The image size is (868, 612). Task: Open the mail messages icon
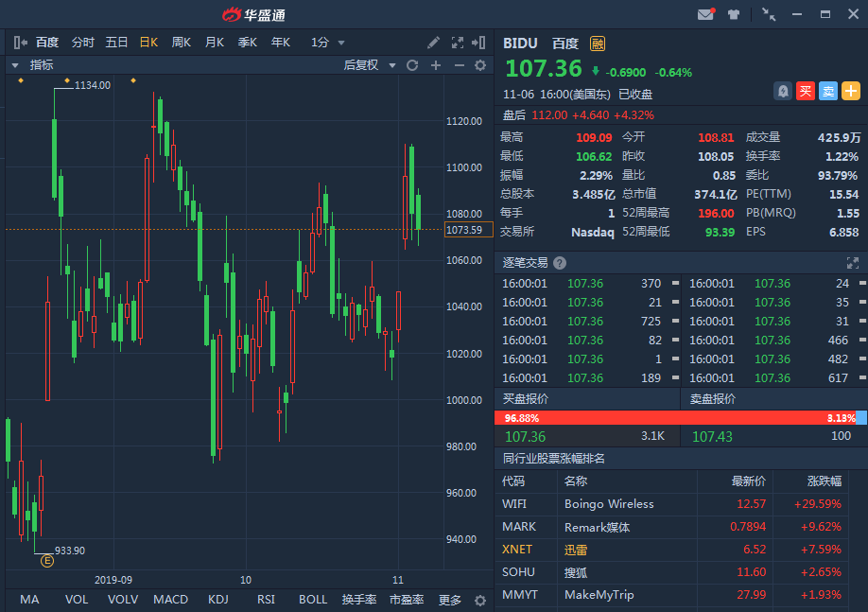[x=705, y=14]
